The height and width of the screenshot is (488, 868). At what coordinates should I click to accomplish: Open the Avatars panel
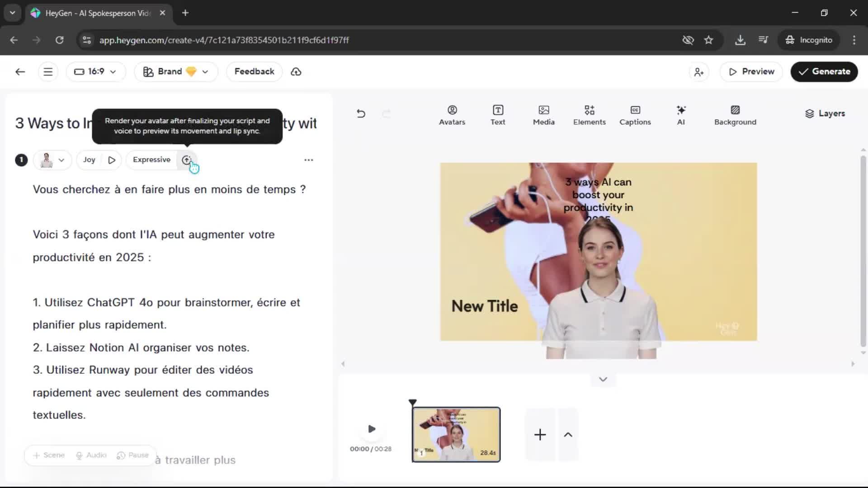[x=452, y=115]
